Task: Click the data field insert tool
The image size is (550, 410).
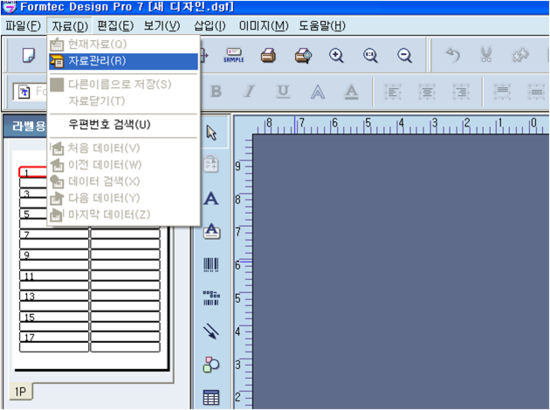Action: [211, 164]
